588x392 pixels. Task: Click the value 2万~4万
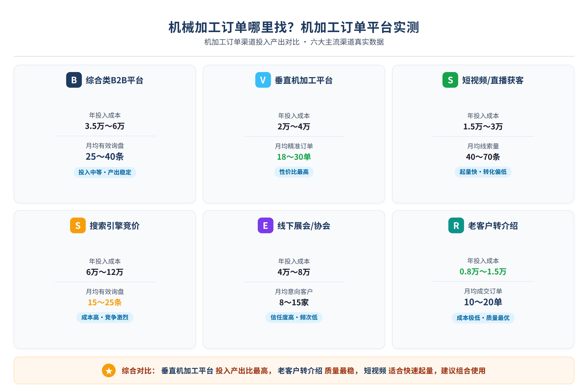tap(294, 126)
